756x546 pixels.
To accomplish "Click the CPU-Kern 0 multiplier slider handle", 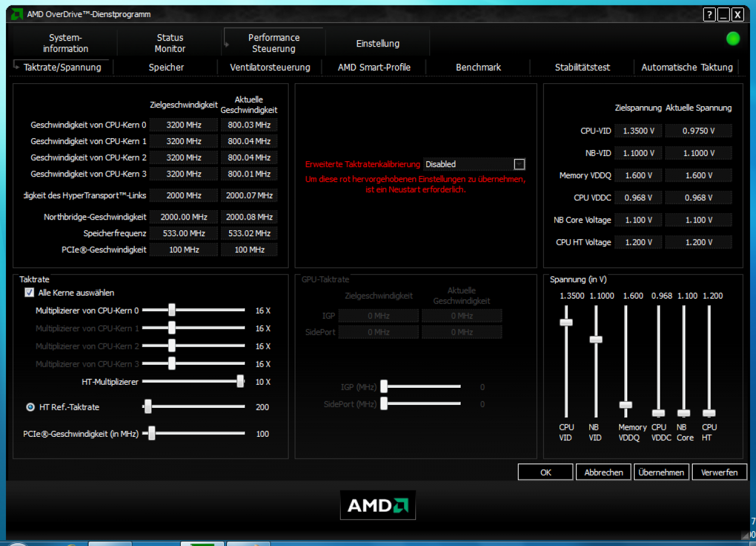I will tap(172, 310).
